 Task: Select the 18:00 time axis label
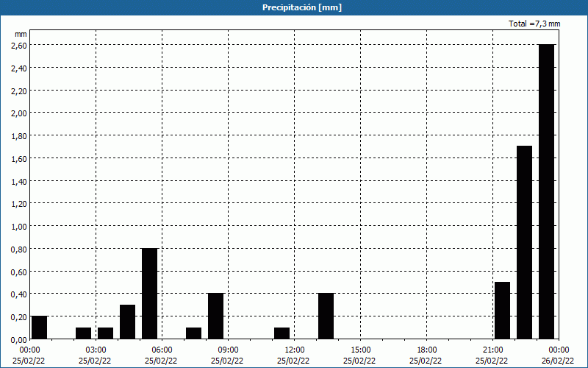[x=427, y=350]
